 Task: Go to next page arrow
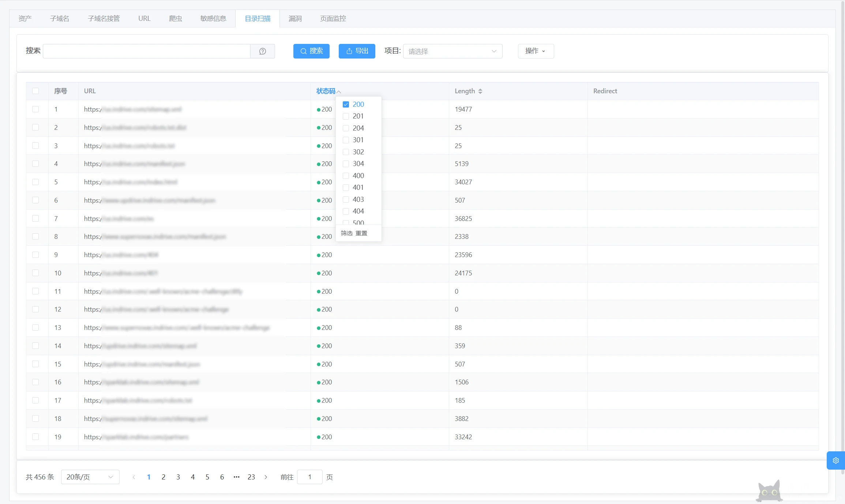(266, 477)
